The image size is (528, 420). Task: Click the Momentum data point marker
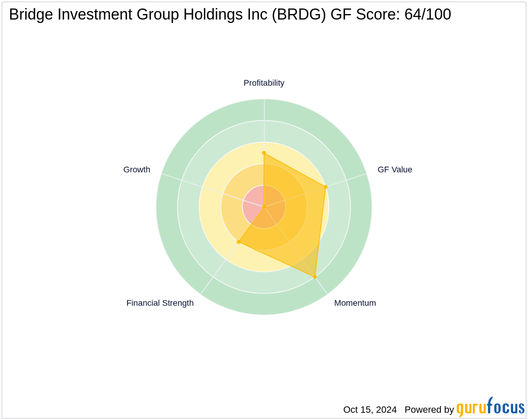(315, 277)
